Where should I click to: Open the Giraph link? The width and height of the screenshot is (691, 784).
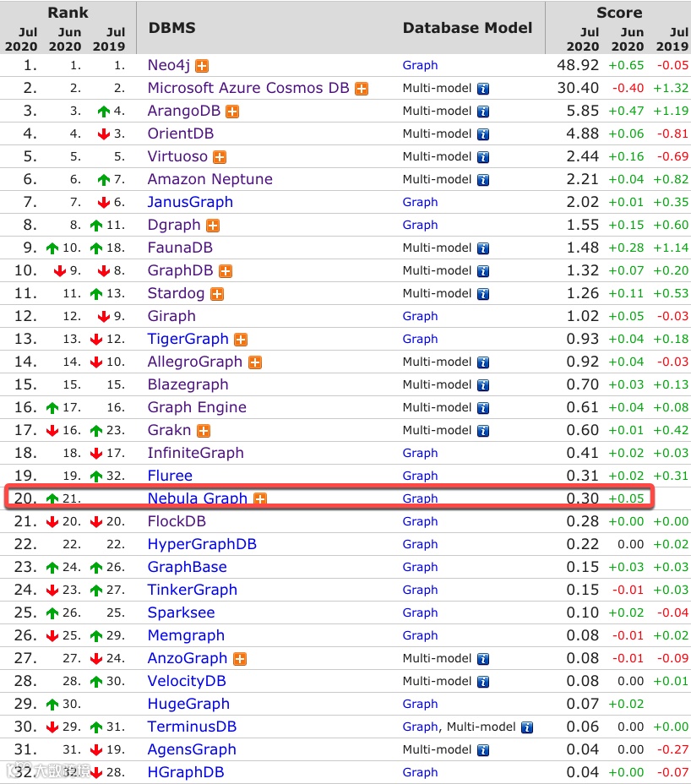pyautogui.click(x=171, y=316)
